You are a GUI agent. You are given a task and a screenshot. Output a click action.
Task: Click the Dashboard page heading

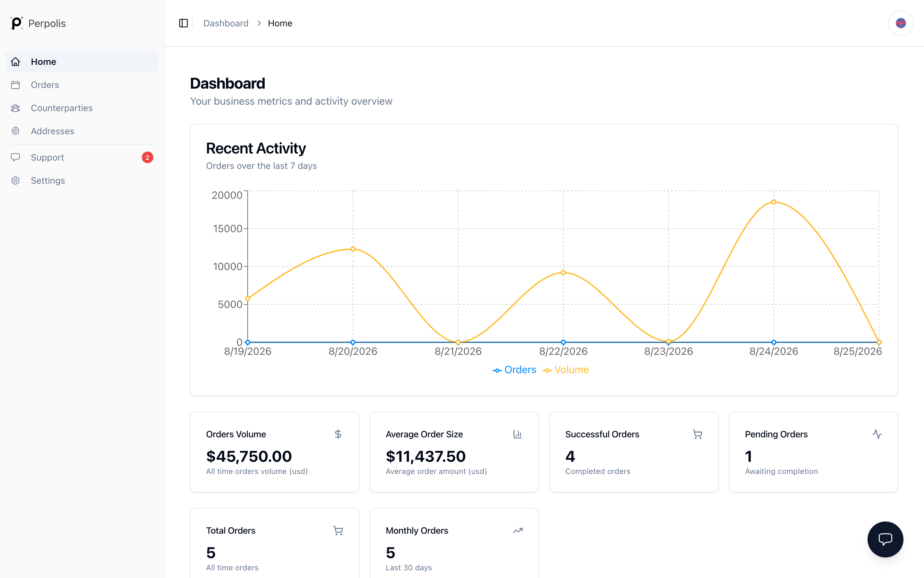[x=227, y=83]
